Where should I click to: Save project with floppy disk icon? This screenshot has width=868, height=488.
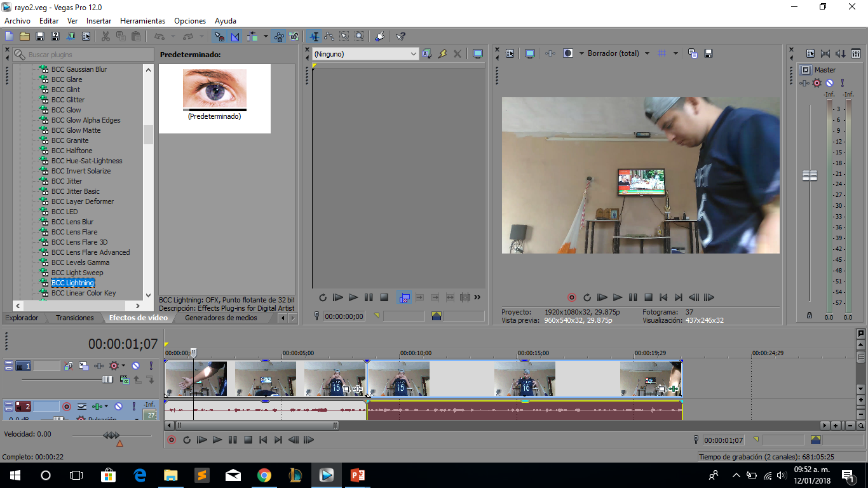click(39, 36)
